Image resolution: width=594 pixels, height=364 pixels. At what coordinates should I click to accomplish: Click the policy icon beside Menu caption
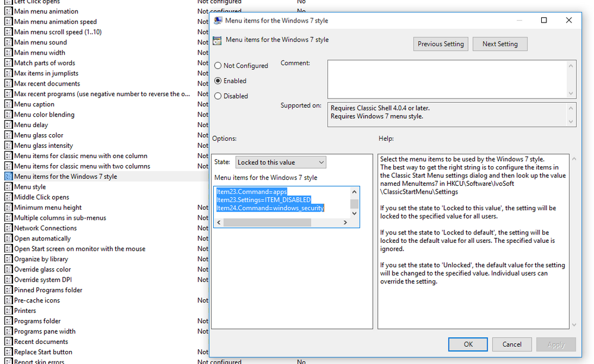pyautogui.click(x=8, y=104)
